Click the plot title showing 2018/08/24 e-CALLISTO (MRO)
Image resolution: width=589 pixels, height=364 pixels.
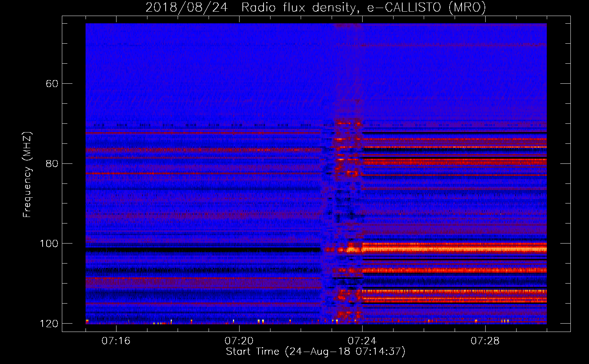click(x=316, y=7)
